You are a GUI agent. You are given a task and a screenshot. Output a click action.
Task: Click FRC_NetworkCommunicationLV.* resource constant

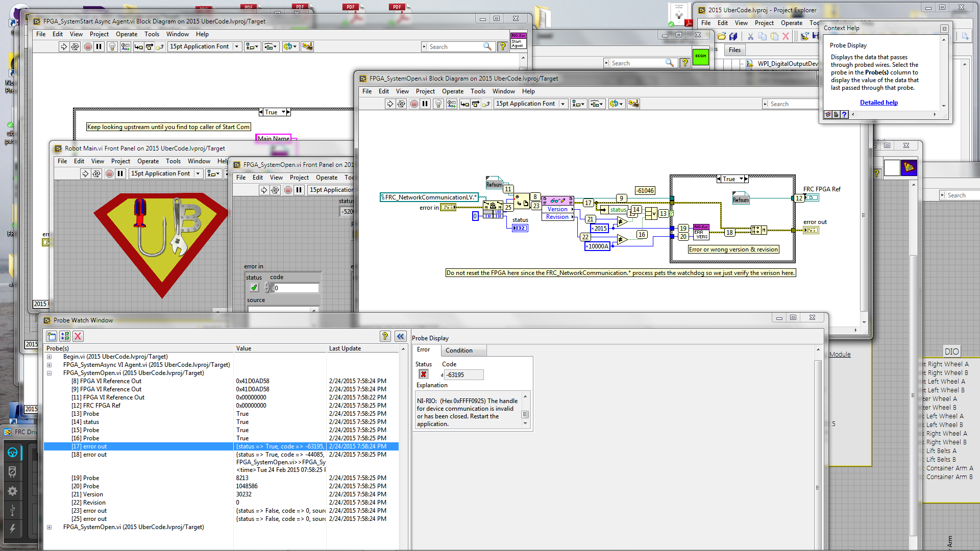pyautogui.click(x=429, y=197)
